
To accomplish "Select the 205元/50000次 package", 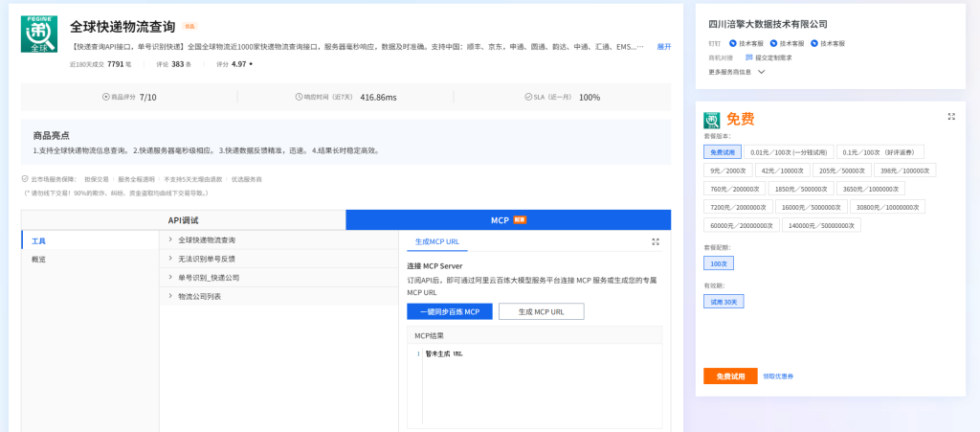I will 840,171.
